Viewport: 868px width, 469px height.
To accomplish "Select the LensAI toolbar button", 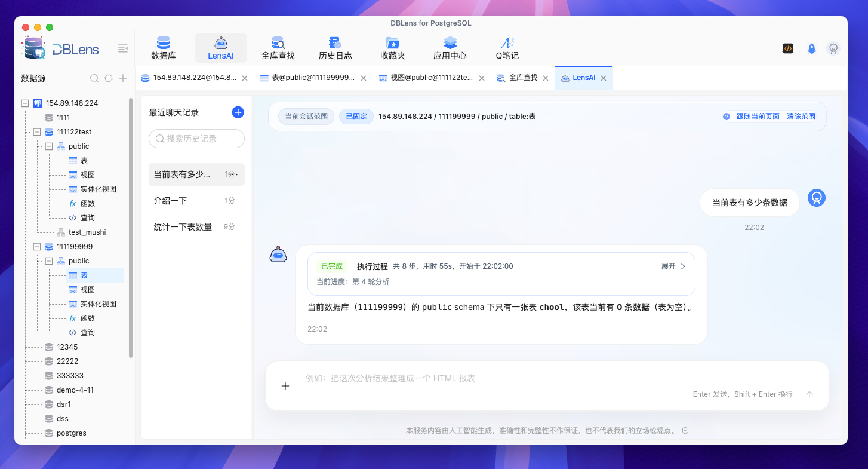I will click(x=221, y=48).
